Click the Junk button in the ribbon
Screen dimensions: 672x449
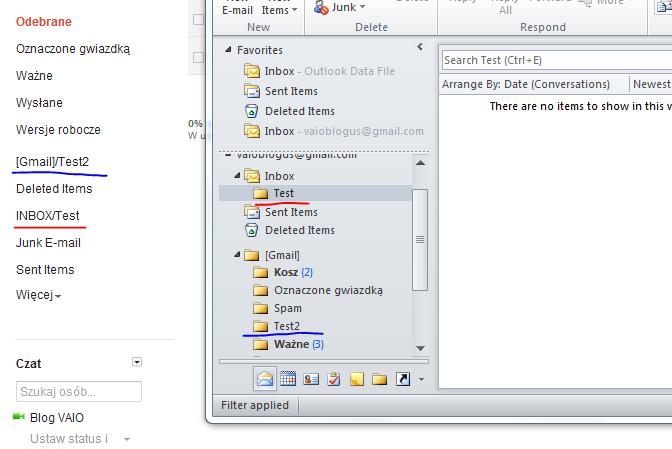(x=338, y=6)
